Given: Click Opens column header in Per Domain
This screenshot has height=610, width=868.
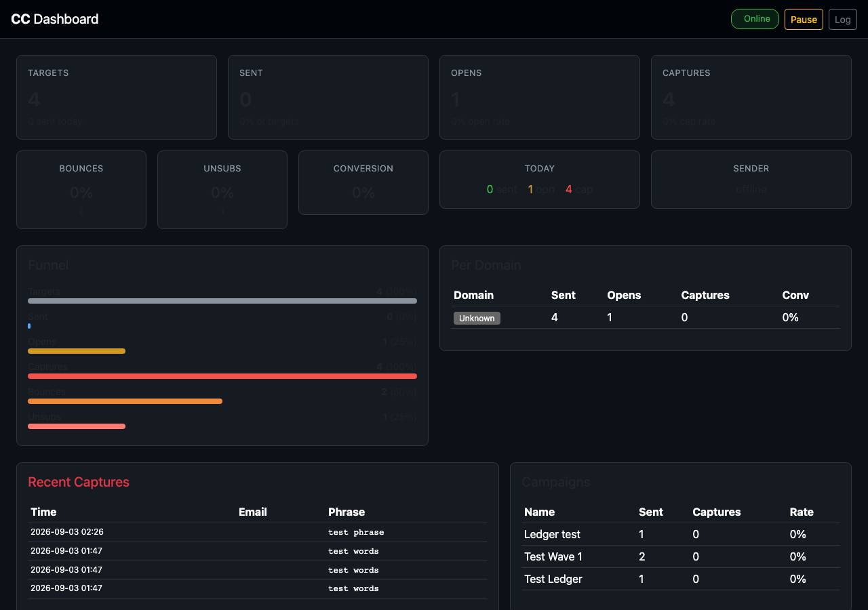Looking at the screenshot, I should point(624,295).
